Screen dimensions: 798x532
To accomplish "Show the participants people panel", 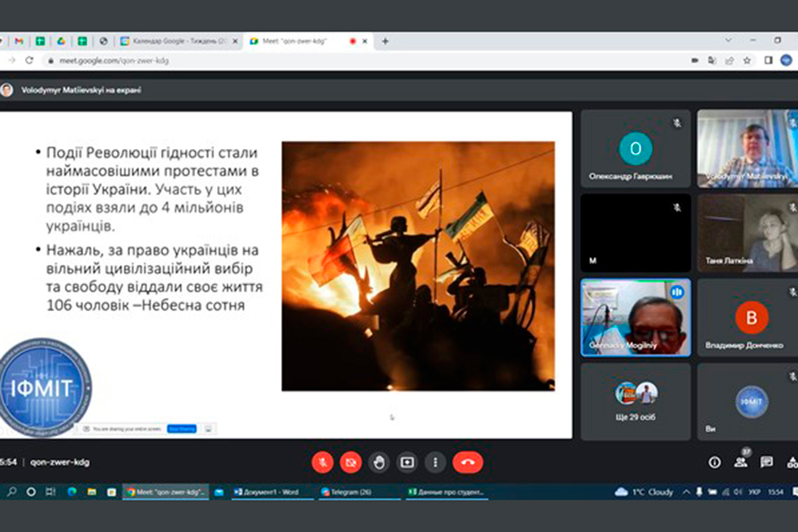I will [740, 462].
